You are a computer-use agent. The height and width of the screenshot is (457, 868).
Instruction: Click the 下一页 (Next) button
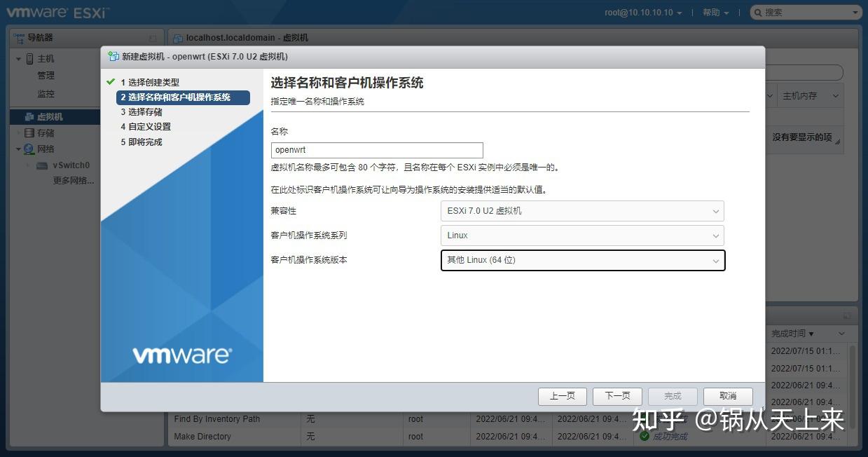pos(616,395)
